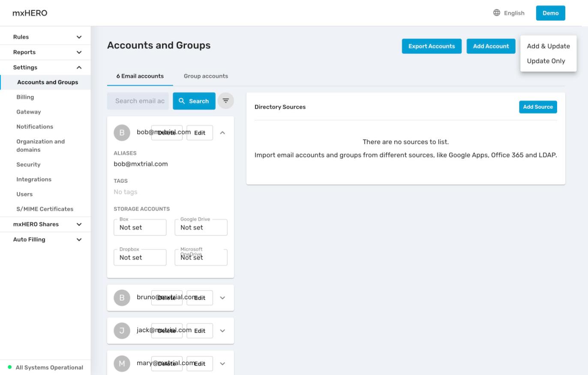Click the J avatar for jack@mxtrial.com
Image resolution: width=588 pixels, height=375 pixels.
click(122, 330)
